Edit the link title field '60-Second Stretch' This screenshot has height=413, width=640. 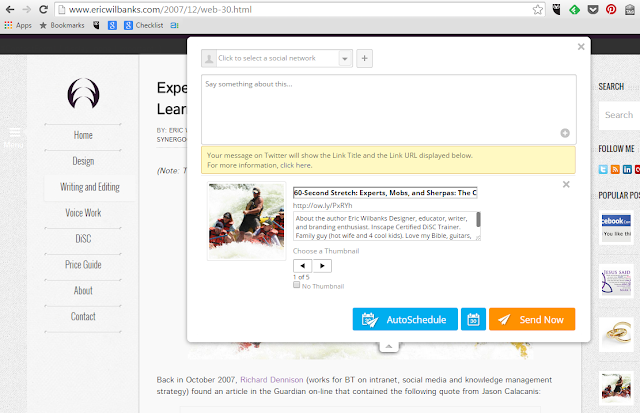click(385, 193)
